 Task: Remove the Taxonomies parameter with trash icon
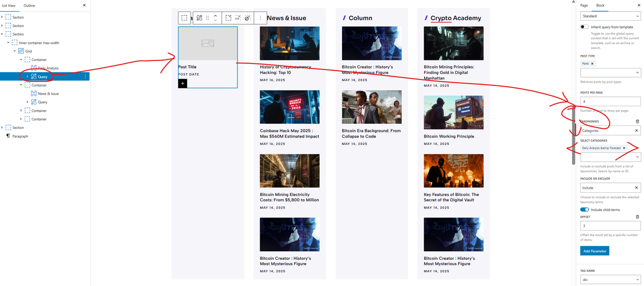pyautogui.click(x=637, y=121)
